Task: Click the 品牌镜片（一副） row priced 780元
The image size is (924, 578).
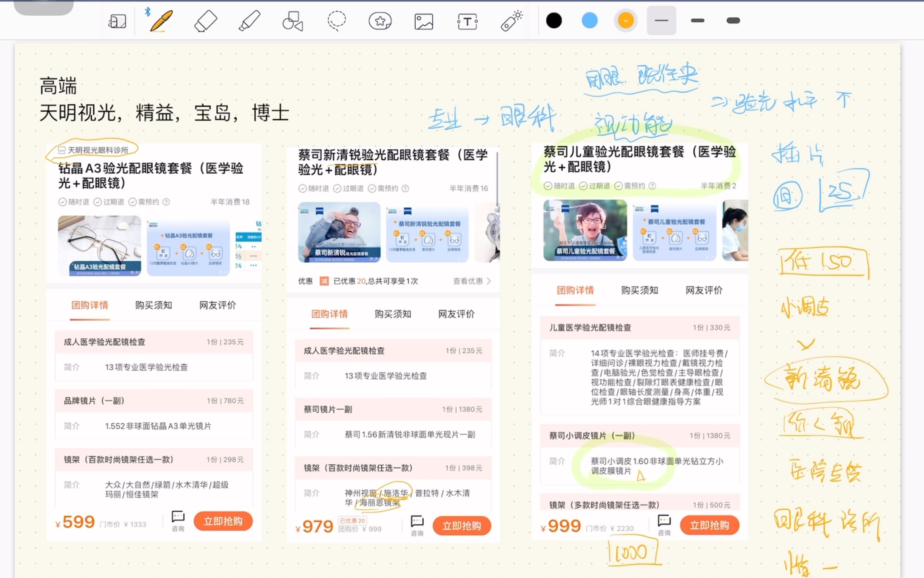Action: pyautogui.click(x=154, y=401)
